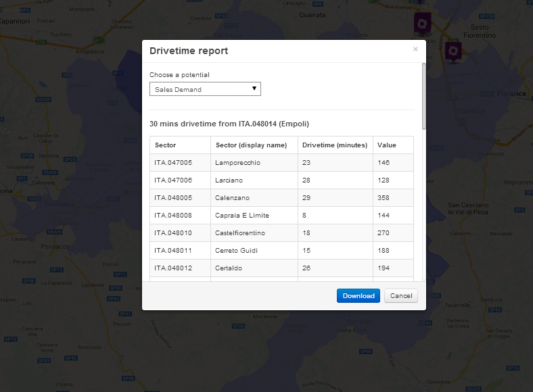Select the ITA.048012 sector cell
The height and width of the screenshot is (392, 533).
[180, 268]
